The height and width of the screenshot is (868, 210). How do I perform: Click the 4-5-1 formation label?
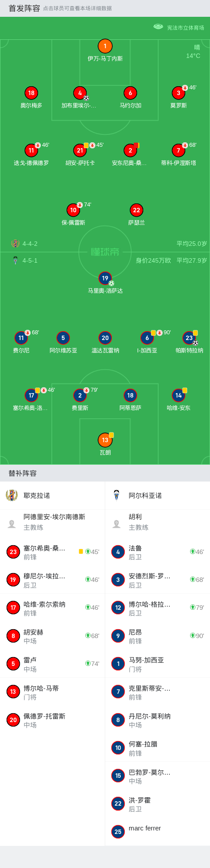tap(30, 260)
